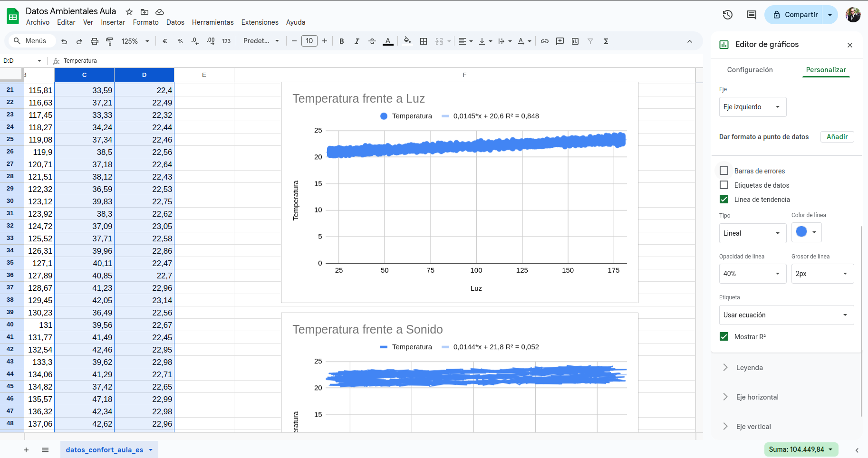868x458 pixels.
Task: Click the borders icon
Action: click(424, 41)
